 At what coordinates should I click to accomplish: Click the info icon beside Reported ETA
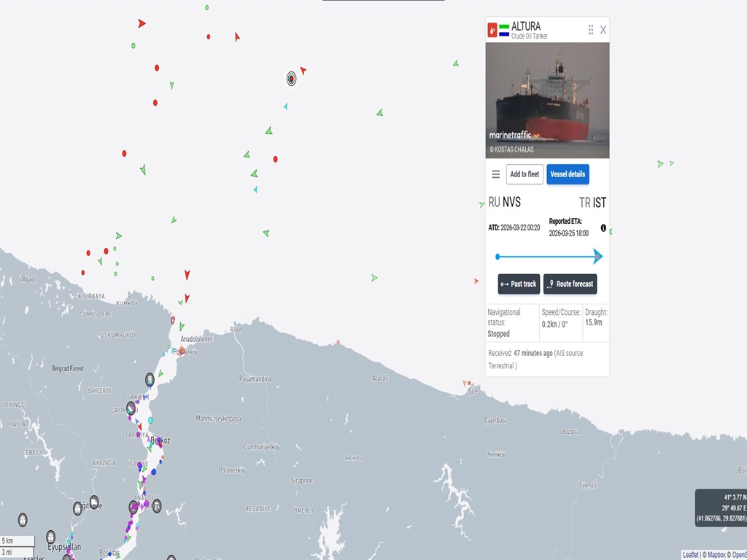(603, 228)
